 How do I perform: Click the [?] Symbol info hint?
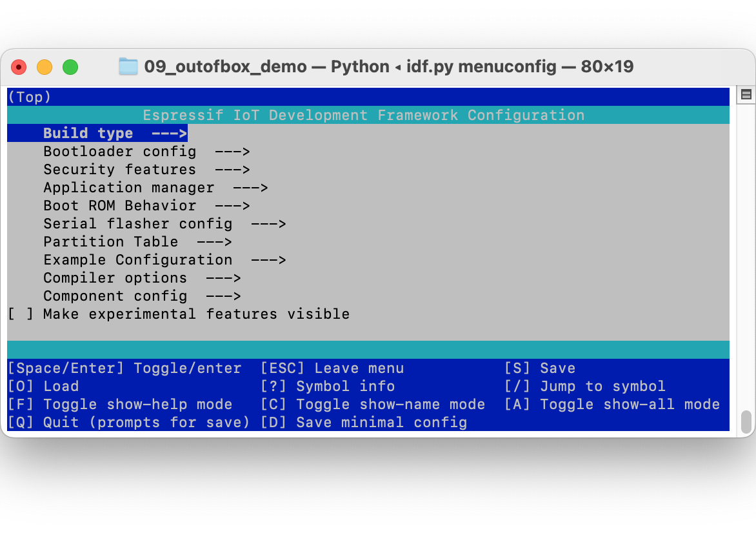tap(328, 387)
